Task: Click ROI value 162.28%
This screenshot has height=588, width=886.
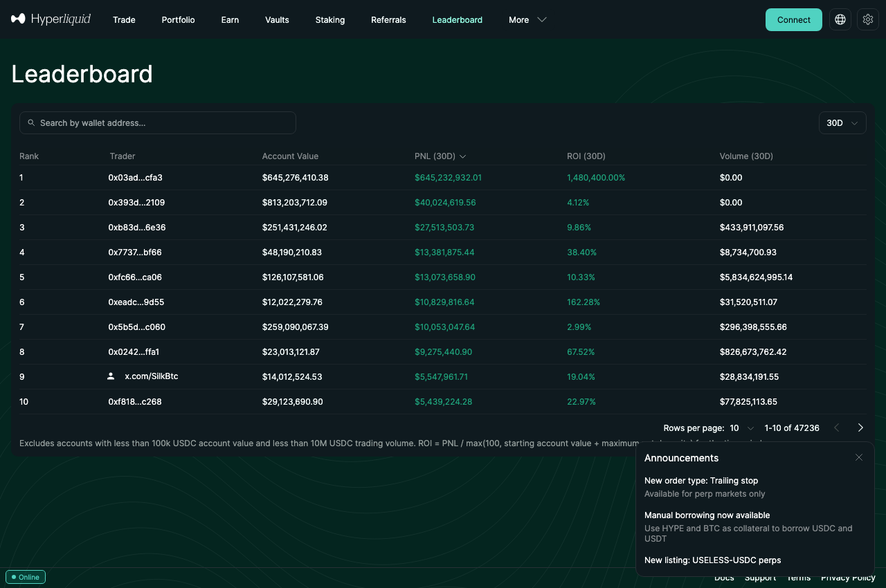Action: click(584, 302)
